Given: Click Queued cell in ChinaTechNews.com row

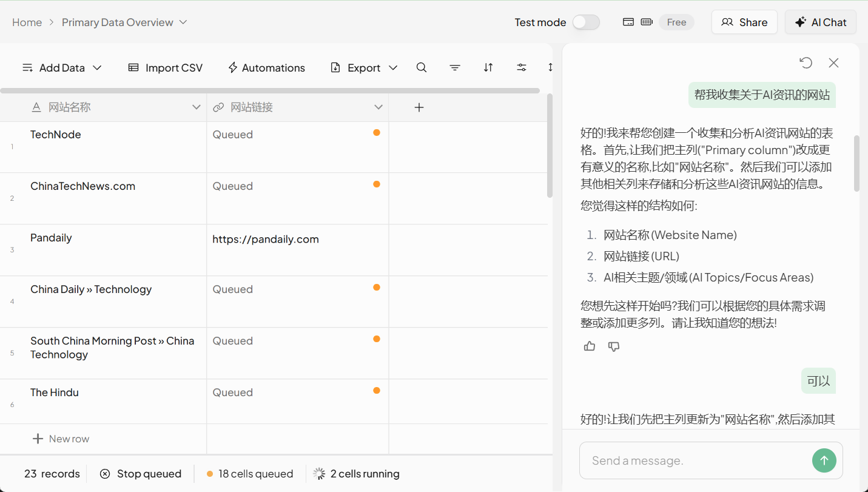Looking at the screenshot, I should coord(298,199).
